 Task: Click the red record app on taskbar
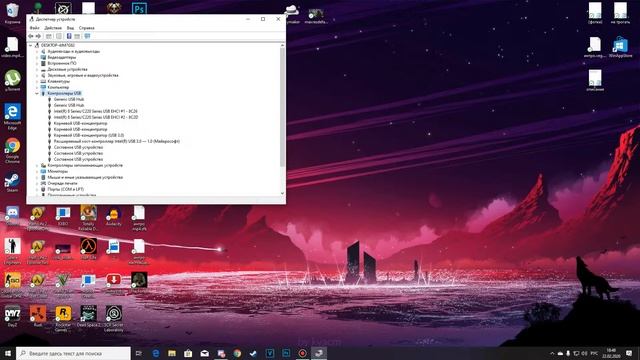click(x=302, y=353)
